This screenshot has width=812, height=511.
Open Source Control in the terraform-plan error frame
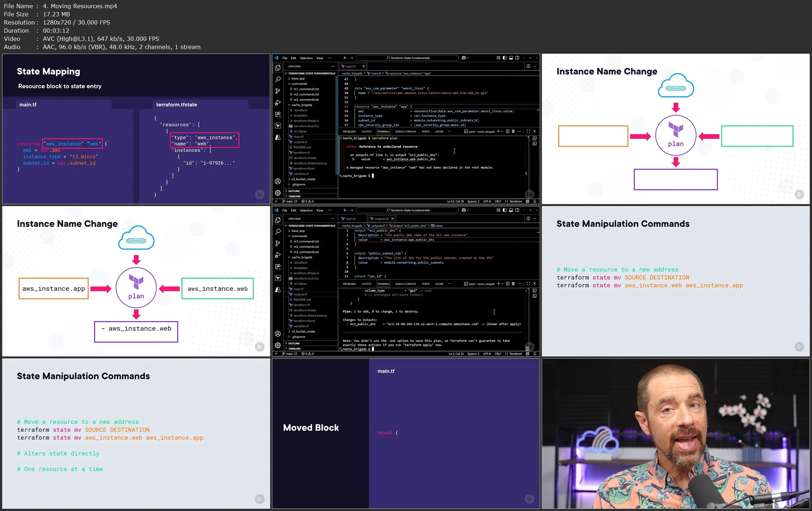(278, 91)
